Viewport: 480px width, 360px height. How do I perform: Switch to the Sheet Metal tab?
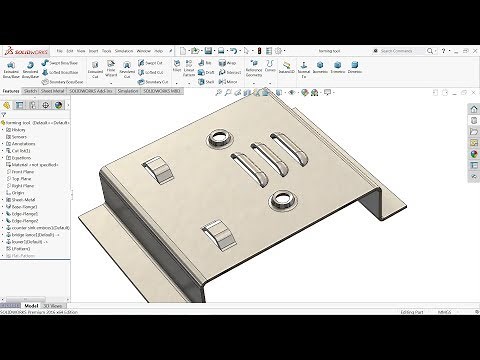pos(52,91)
